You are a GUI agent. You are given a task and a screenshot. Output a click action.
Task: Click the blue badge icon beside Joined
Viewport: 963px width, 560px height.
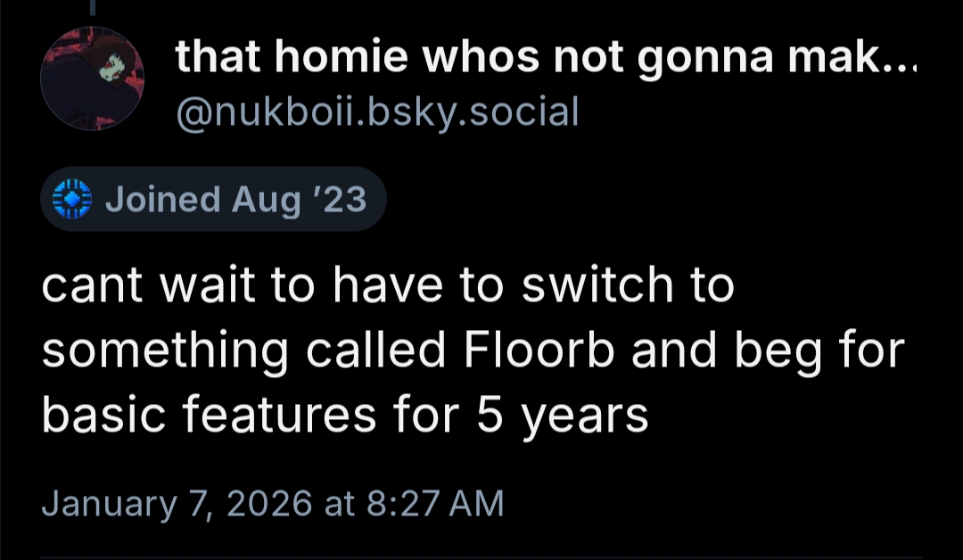pos(72,199)
